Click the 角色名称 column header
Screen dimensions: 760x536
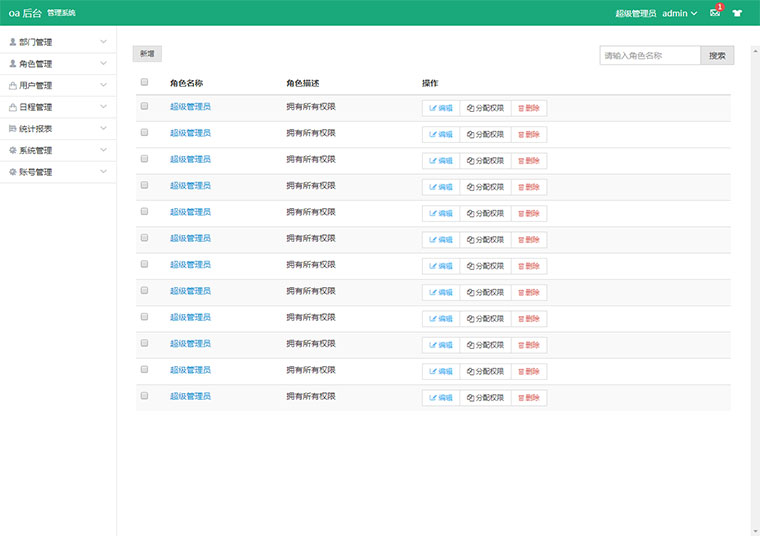click(x=186, y=83)
